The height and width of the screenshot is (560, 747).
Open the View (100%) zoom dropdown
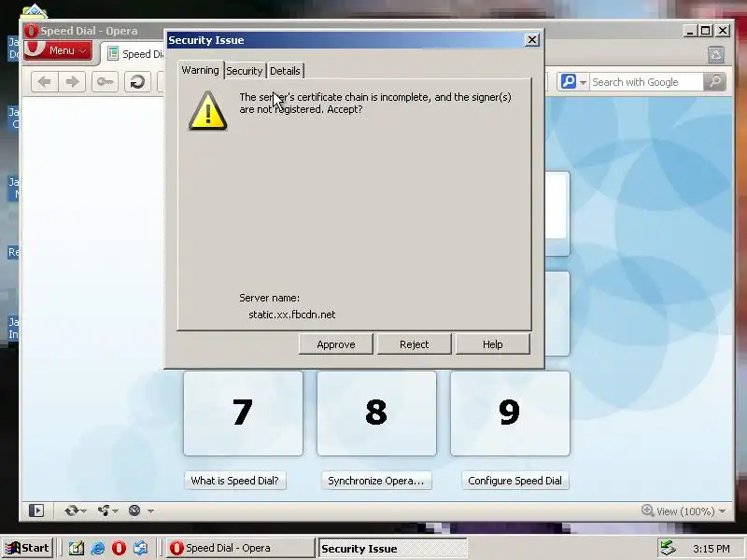click(x=684, y=511)
